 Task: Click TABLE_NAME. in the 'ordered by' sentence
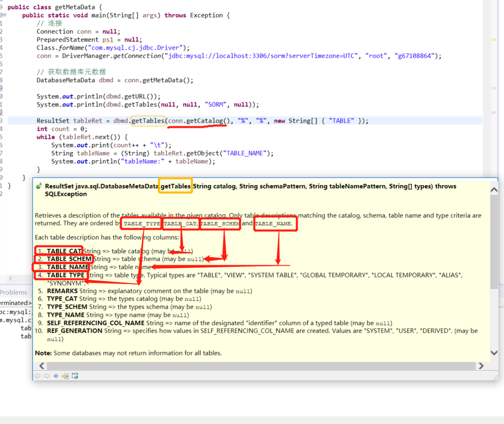click(x=274, y=224)
